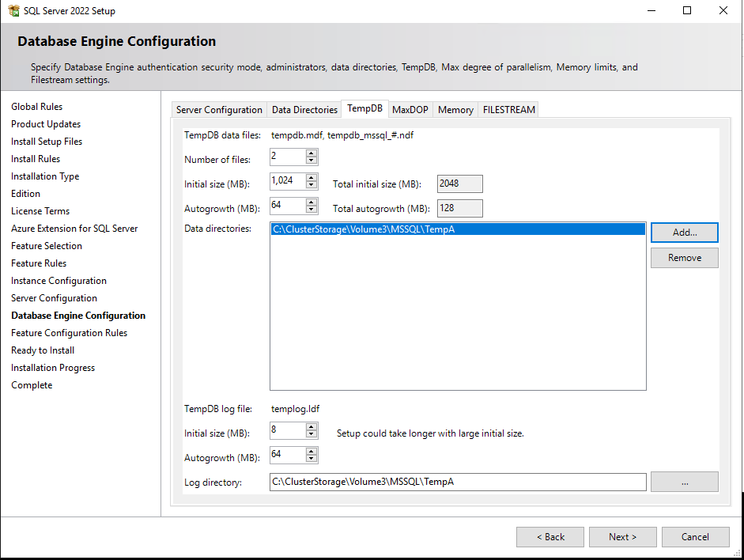Click Complete step in sidebar

click(x=32, y=385)
